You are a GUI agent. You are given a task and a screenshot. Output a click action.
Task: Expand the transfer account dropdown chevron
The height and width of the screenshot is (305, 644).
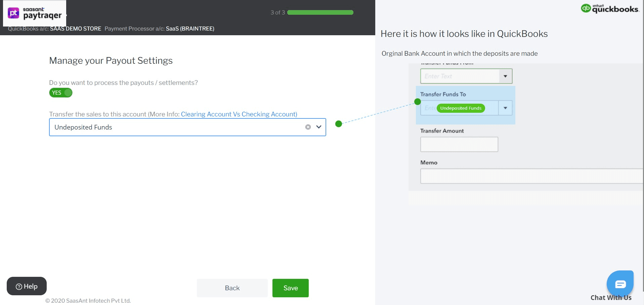319,127
